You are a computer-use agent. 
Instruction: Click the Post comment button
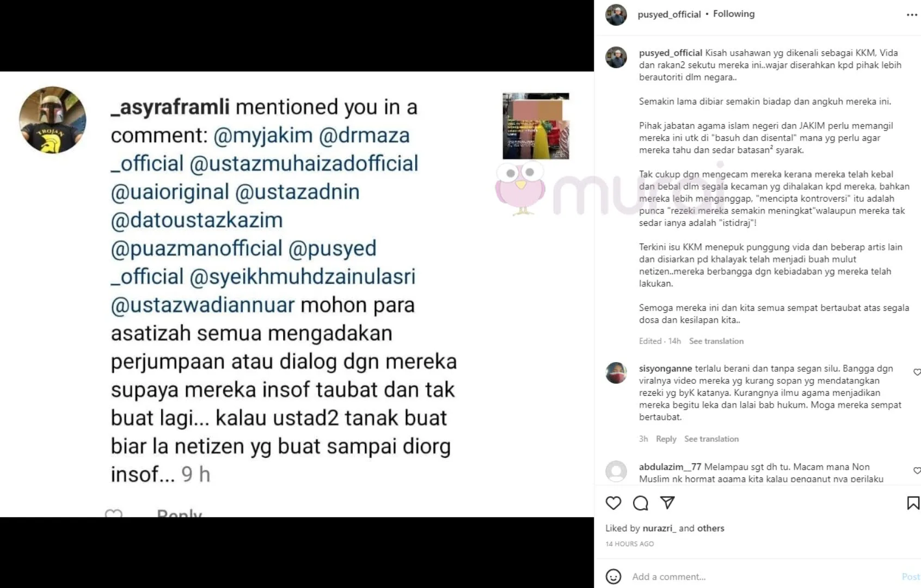pos(911,577)
